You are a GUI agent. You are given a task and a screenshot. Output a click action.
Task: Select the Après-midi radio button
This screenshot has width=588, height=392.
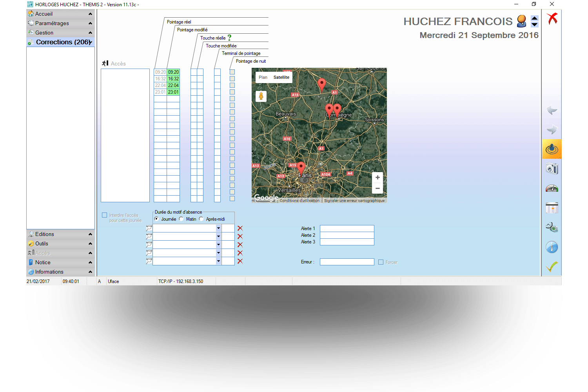click(201, 219)
